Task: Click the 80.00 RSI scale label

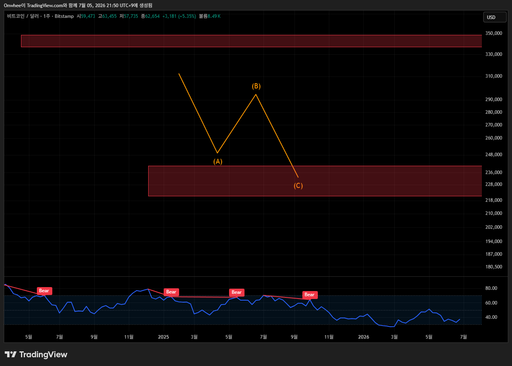Action: click(491, 288)
